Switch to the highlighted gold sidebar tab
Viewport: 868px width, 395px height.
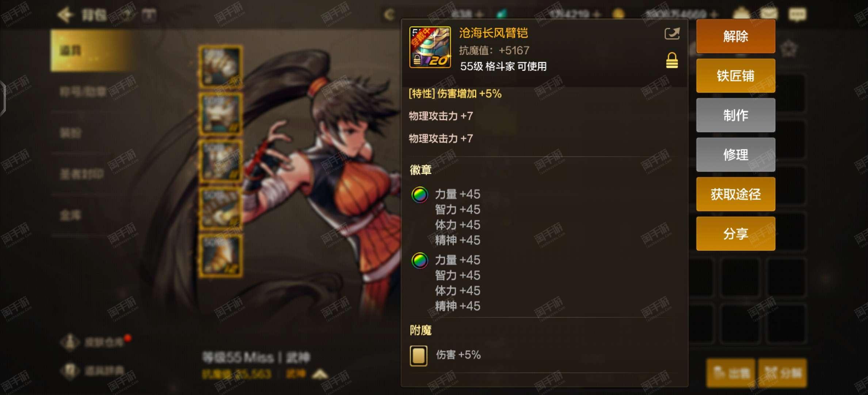[91, 50]
